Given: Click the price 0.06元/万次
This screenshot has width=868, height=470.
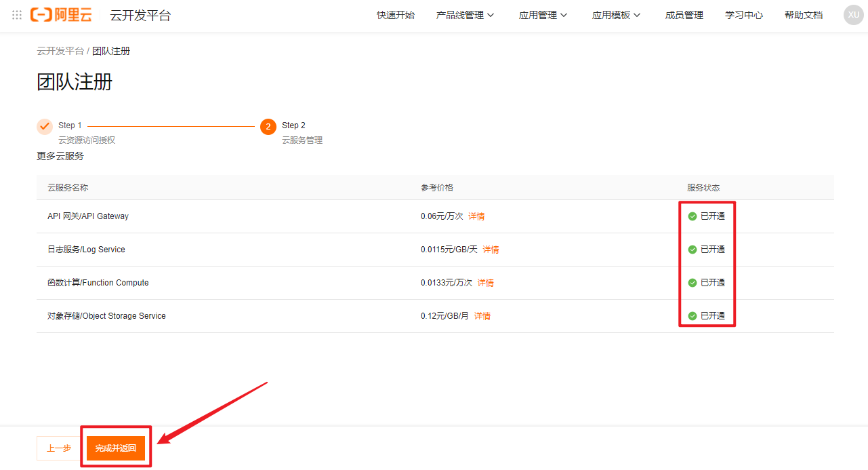Looking at the screenshot, I should click(x=442, y=216).
